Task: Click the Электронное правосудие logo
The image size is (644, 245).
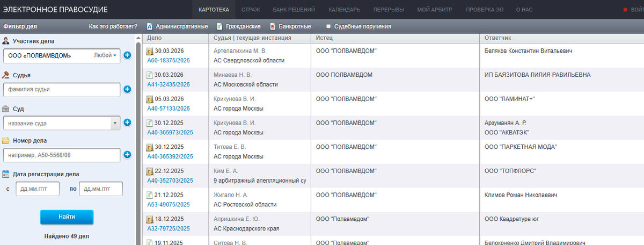Action: [x=55, y=10]
